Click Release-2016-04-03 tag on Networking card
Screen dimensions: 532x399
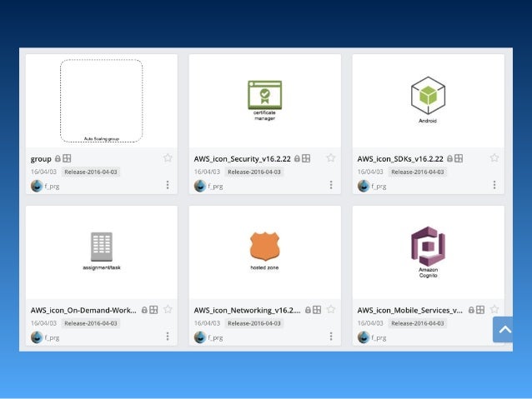click(x=254, y=323)
